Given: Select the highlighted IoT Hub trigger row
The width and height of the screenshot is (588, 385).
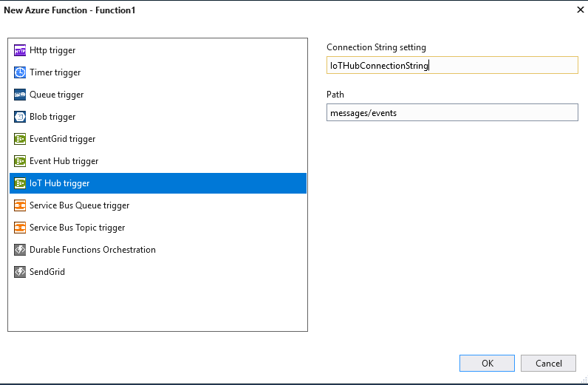Looking at the screenshot, I should pyautogui.click(x=158, y=183).
